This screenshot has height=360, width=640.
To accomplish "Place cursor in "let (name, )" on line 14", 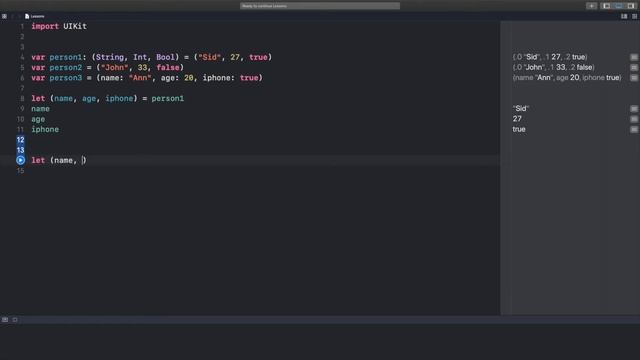I will coord(59,160).
